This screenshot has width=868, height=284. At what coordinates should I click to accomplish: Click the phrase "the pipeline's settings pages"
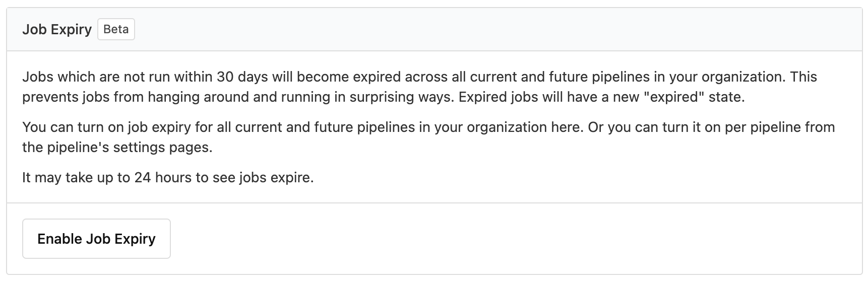[x=117, y=148]
